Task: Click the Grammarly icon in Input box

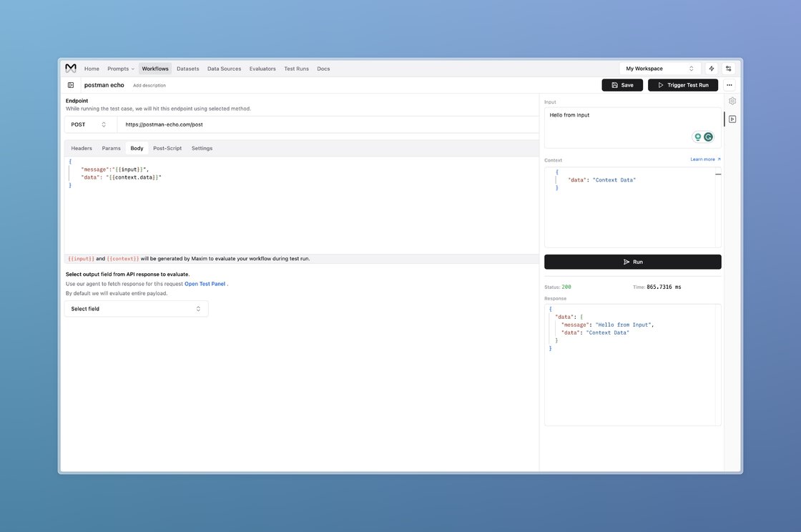Action: tap(708, 137)
